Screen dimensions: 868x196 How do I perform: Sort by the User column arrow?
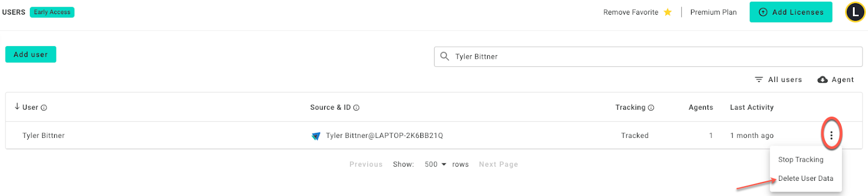(17, 107)
